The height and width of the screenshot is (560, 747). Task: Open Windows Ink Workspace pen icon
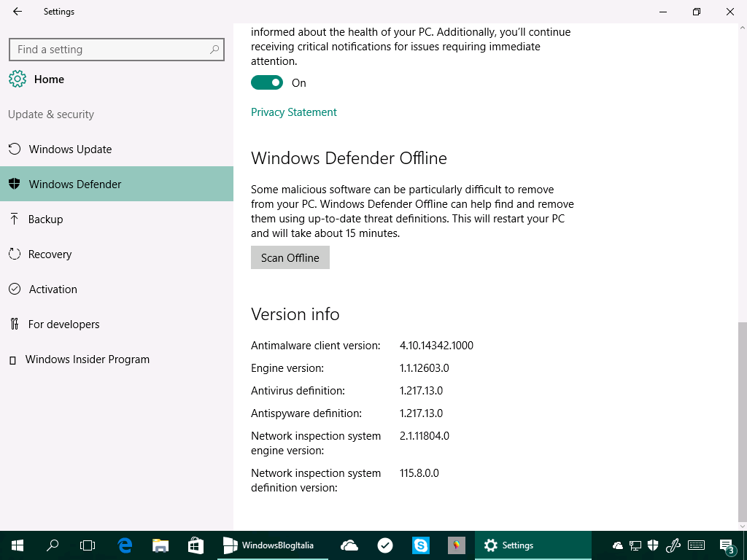(x=673, y=545)
